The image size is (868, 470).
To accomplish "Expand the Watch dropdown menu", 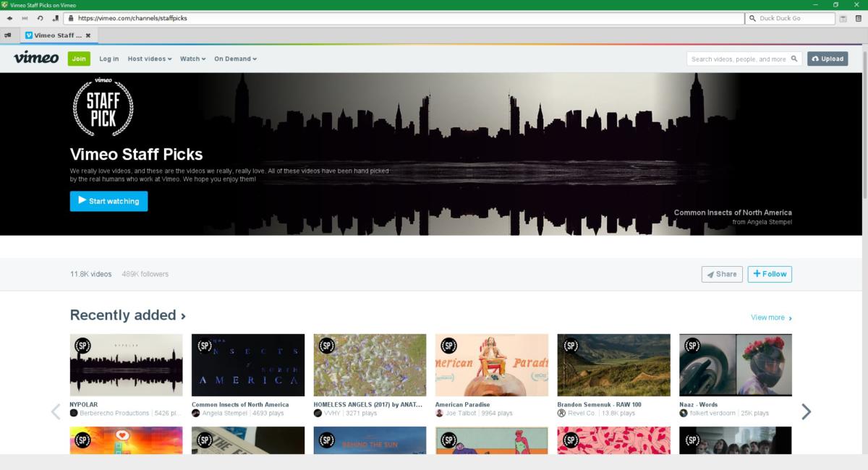I will [x=193, y=59].
